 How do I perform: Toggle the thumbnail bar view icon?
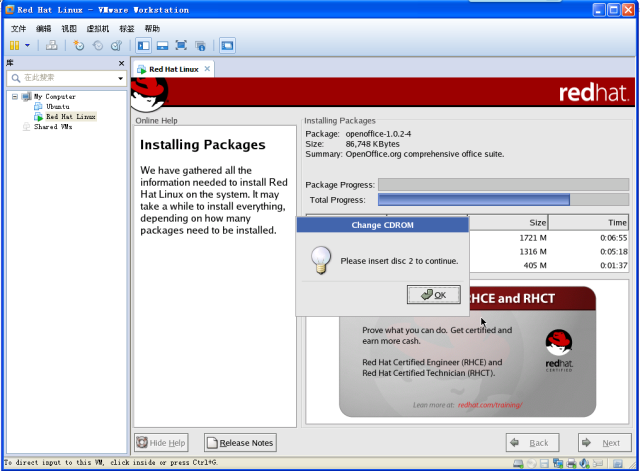coord(162,45)
